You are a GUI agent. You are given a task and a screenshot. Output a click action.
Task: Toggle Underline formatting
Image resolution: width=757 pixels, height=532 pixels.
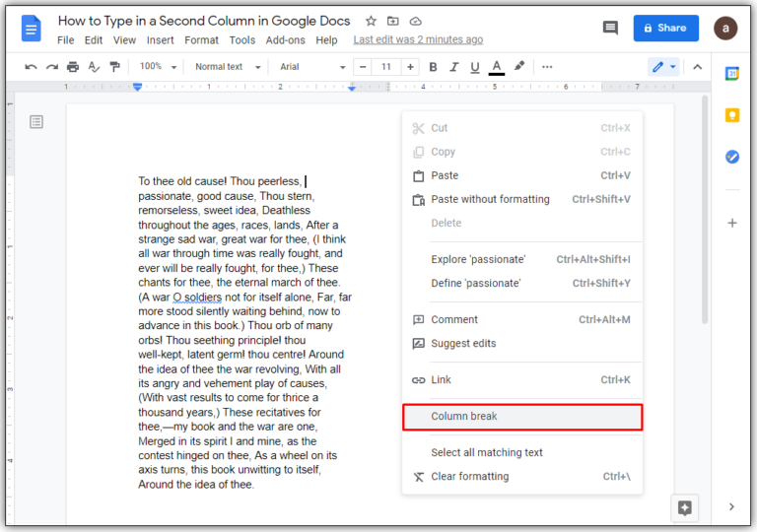475,67
